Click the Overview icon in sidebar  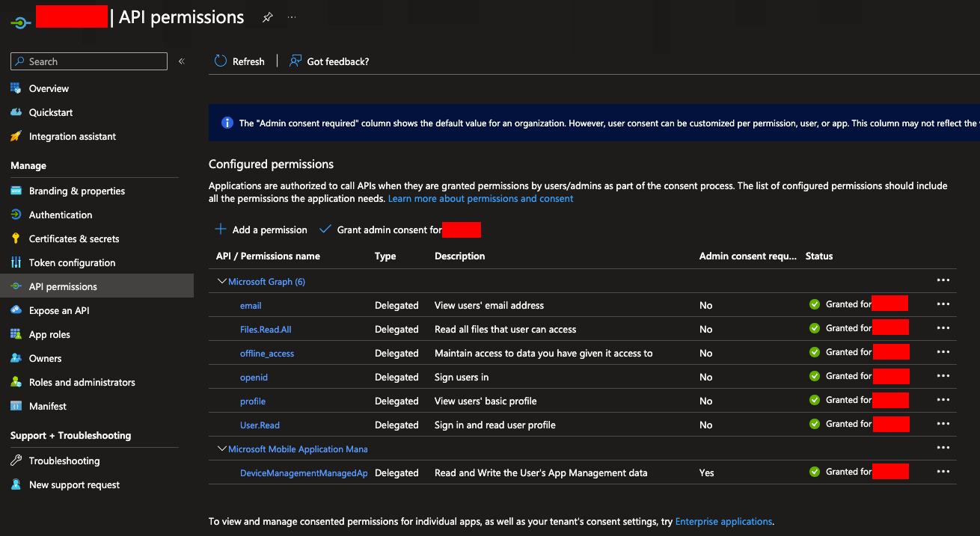click(x=16, y=88)
